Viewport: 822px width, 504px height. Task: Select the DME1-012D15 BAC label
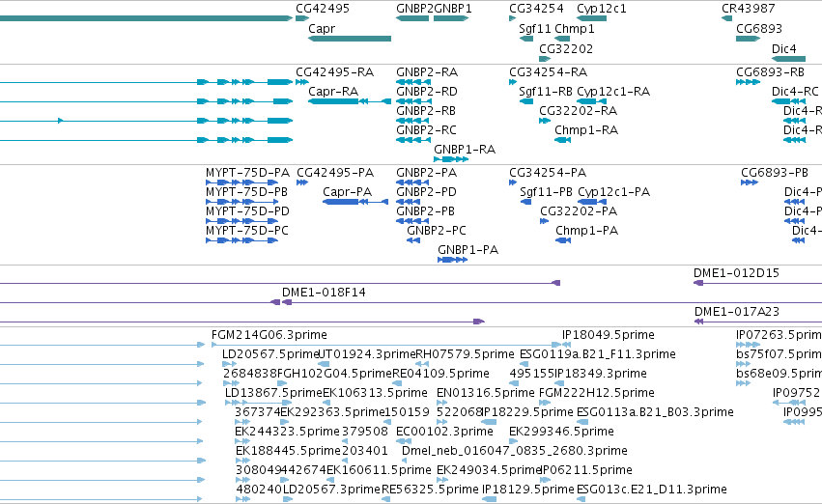[737, 273]
